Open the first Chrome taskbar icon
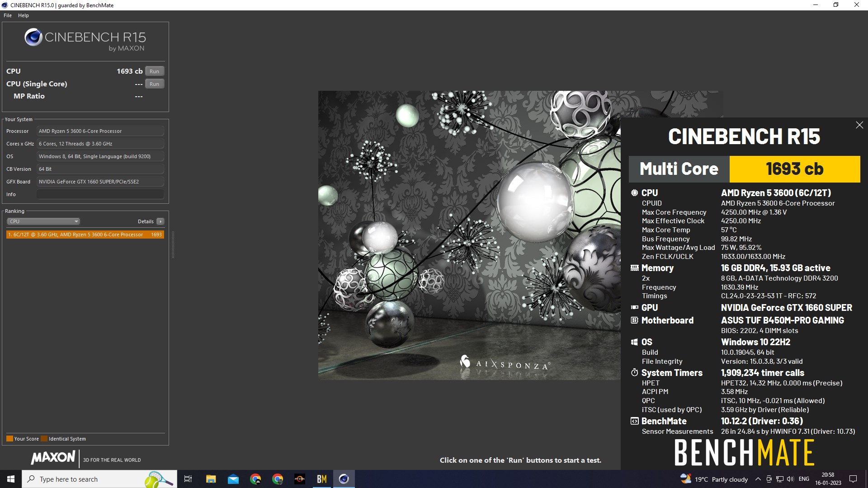 pos(255,479)
